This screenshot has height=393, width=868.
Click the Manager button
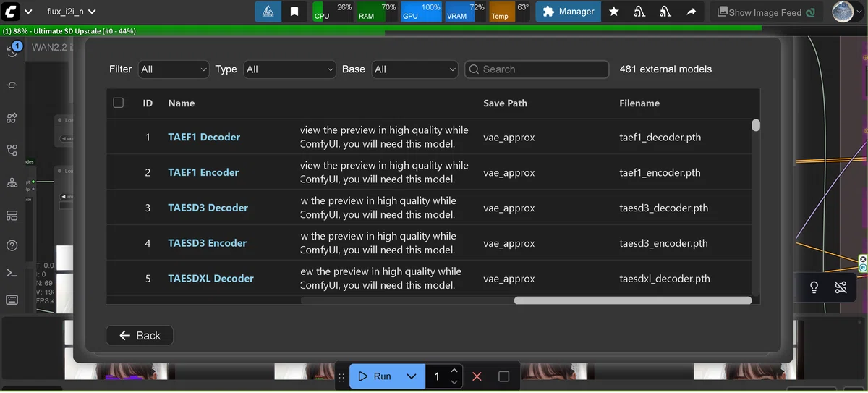(569, 12)
